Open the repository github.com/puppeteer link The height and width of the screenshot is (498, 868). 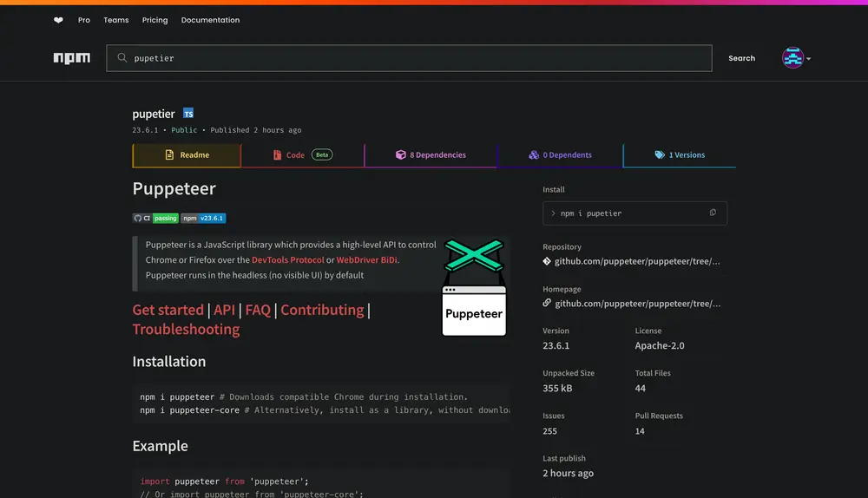click(x=637, y=261)
